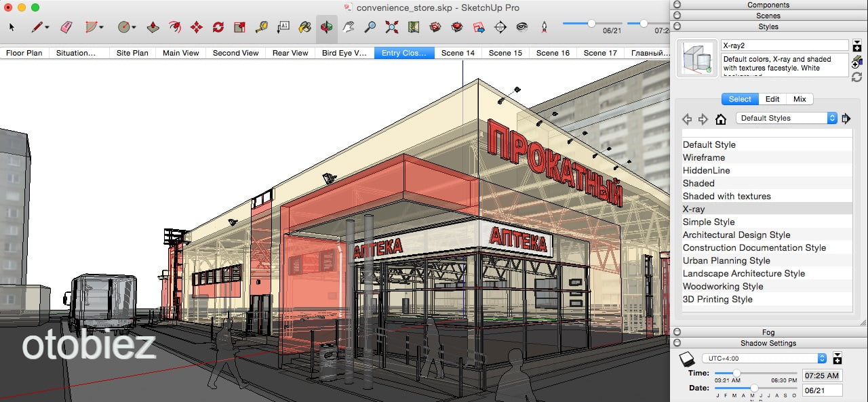Choose the Select arrow tool
The width and height of the screenshot is (868, 402).
tap(12, 27)
